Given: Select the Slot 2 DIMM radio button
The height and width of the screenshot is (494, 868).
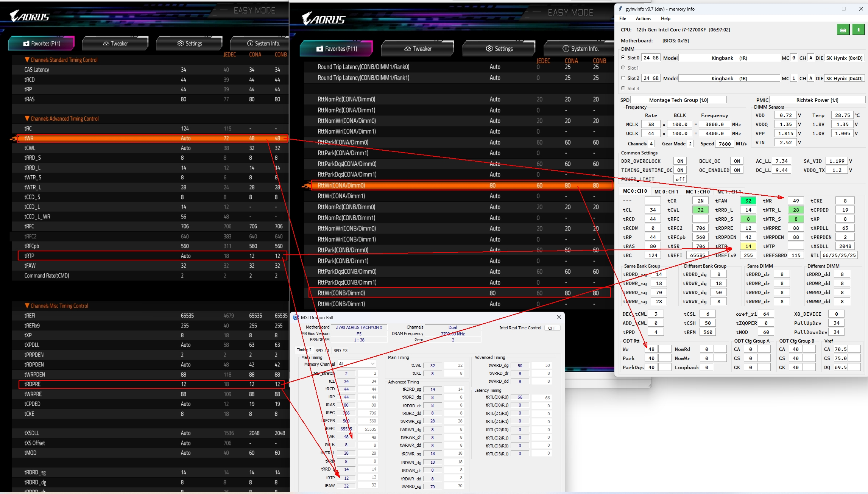Looking at the screenshot, I should click(x=623, y=78).
